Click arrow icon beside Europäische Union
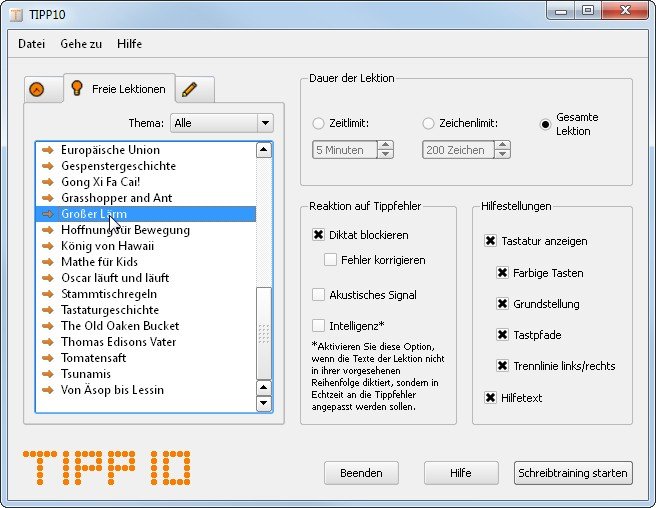 tap(48, 150)
